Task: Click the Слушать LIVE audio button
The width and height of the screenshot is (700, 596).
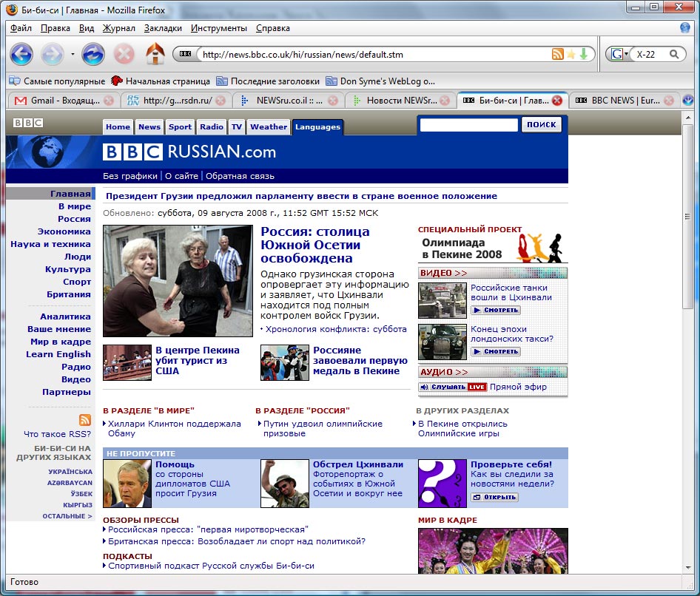Action: click(453, 387)
